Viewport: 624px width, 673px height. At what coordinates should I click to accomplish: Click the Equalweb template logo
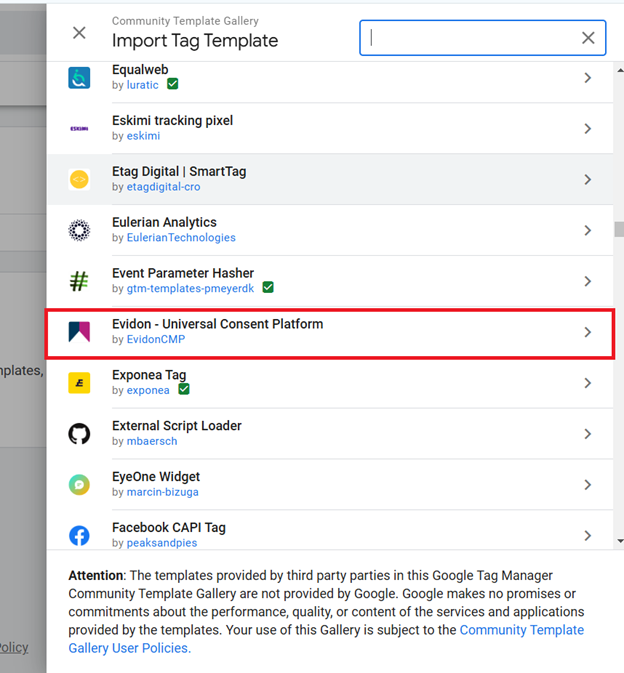coord(79,78)
